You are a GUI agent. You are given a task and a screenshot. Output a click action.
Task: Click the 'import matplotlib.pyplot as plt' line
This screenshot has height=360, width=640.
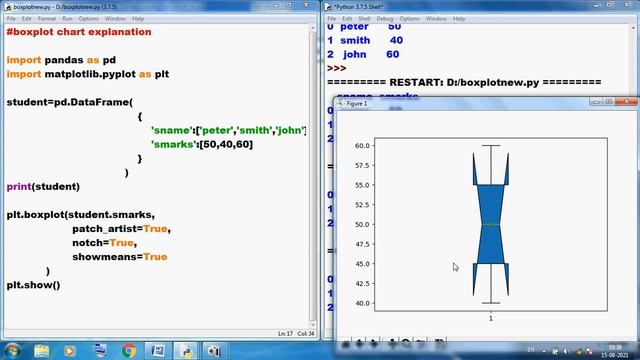click(x=88, y=74)
